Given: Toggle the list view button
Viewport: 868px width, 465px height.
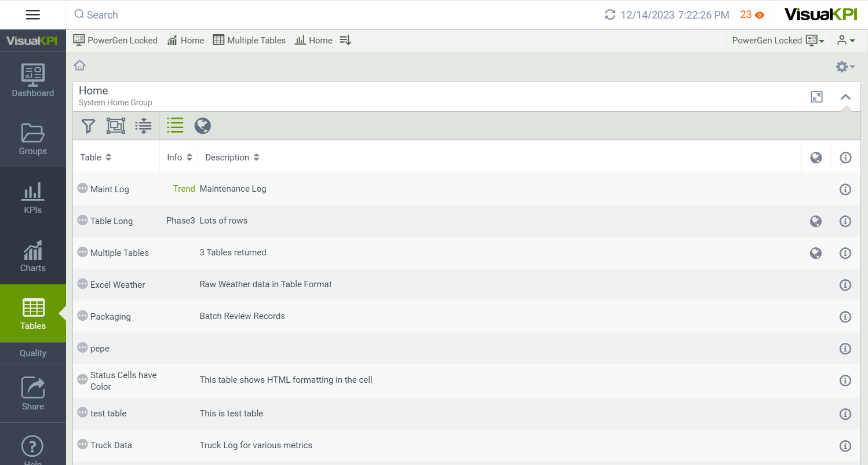Looking at the screenshot, I should pyautogui.click(x=175, y=126).
